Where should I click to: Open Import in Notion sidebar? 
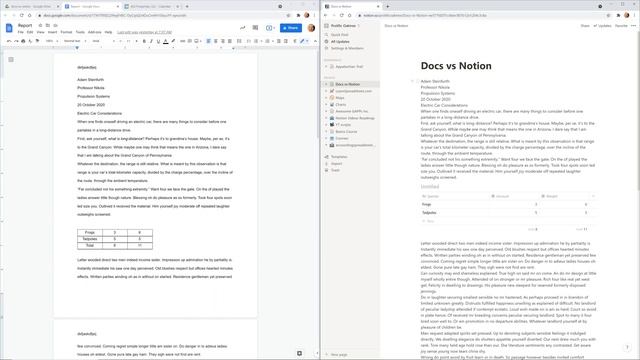[x=336, y=163]
